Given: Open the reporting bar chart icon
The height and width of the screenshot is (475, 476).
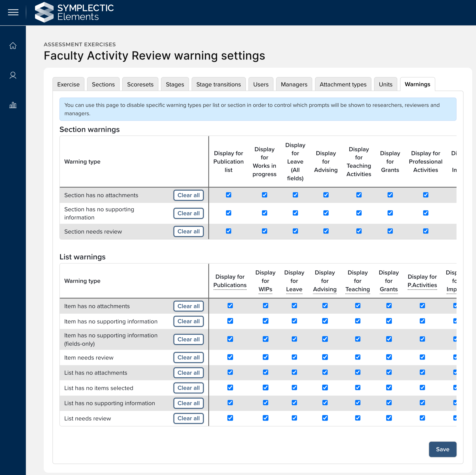Looking at the screenshot, I should (x=13, y=105).
